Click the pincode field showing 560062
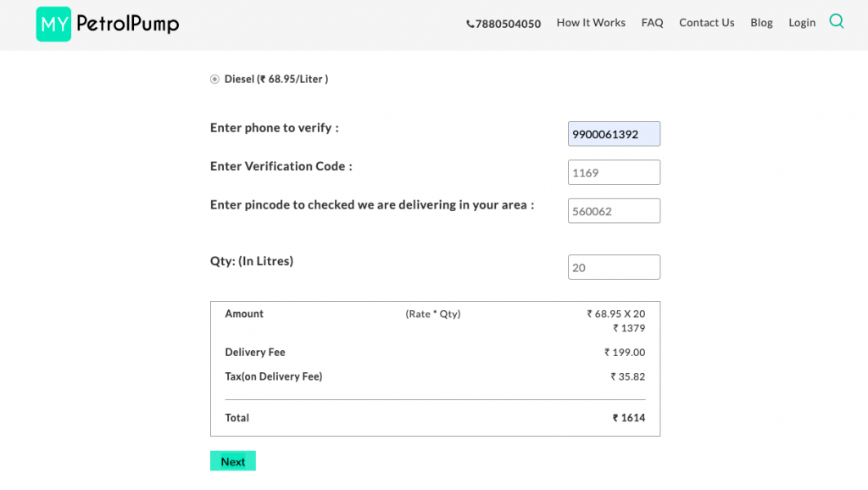 614,211
